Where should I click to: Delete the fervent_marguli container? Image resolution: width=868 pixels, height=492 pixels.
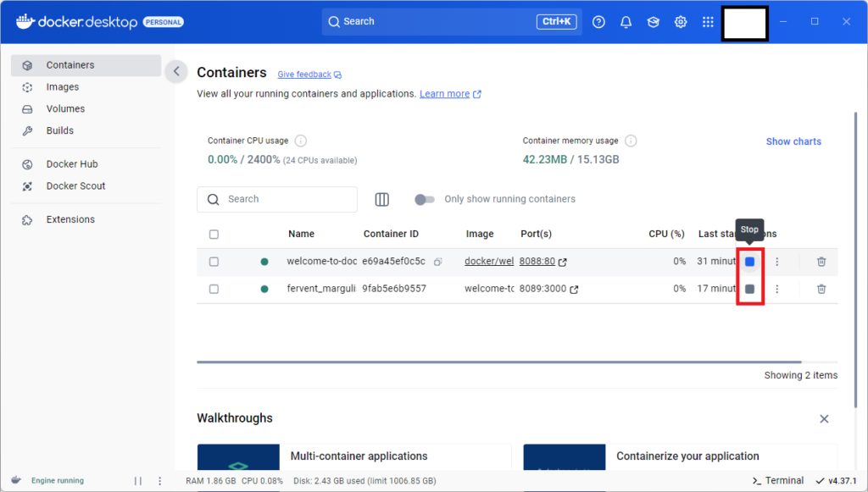pos(821,289)
